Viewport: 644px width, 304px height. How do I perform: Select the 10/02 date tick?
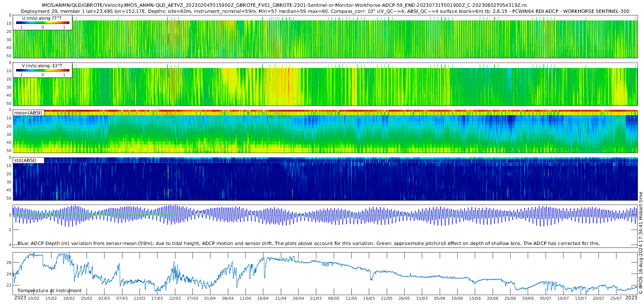[34, 298]
